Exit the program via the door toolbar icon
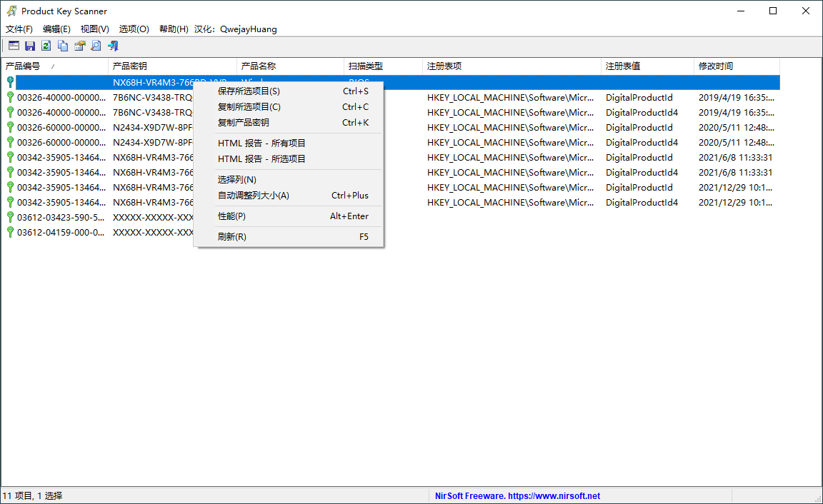Image resolution: width=823 pixels, height=504 pixels. pyautogui.click(x=111, y=45)
